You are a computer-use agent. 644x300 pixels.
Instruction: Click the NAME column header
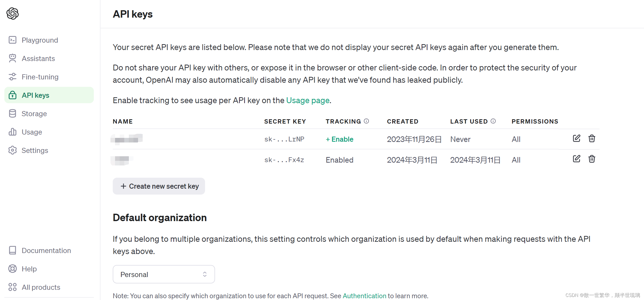(x=123, y=121)
